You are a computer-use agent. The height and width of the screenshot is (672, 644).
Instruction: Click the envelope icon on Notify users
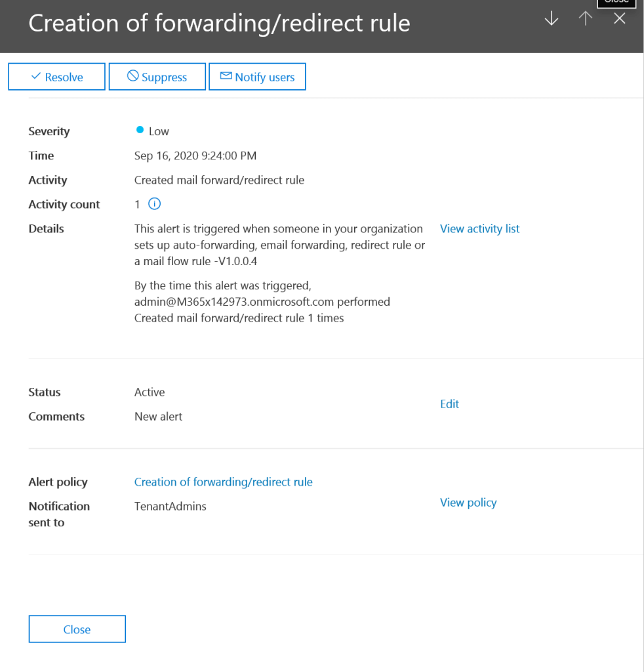[x=226, y=77]
